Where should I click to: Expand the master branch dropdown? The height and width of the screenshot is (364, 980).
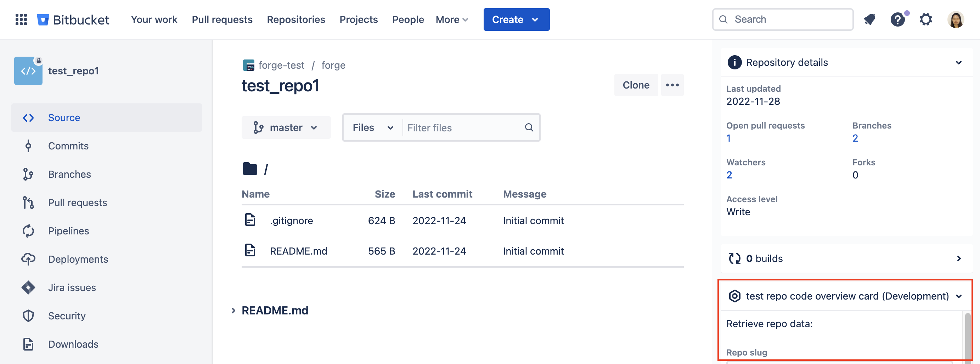[286, 127]
